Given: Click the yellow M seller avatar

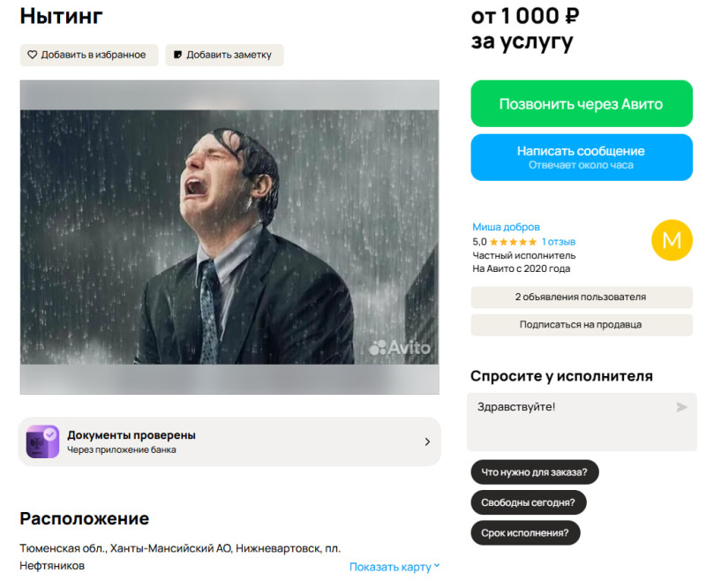Looking at the screenshot, I should pyautogui.click(x=672, y=240).
